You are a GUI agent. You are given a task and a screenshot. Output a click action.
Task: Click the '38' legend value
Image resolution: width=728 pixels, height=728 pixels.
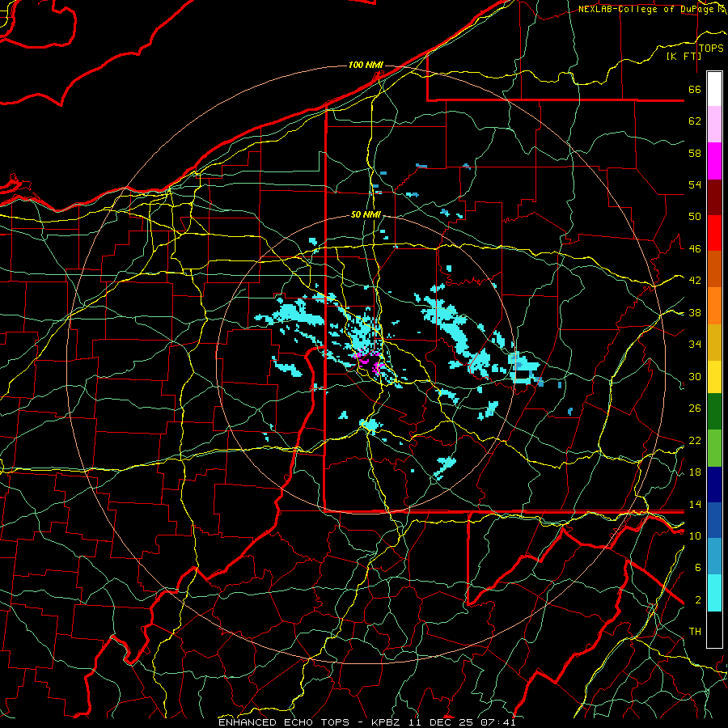coord(695,312)
